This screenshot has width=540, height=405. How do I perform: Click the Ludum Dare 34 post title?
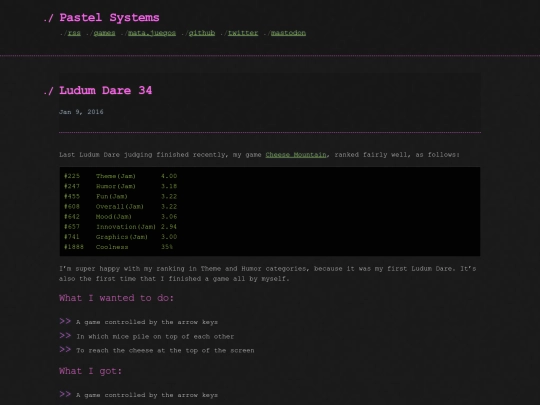pos(105,91)
